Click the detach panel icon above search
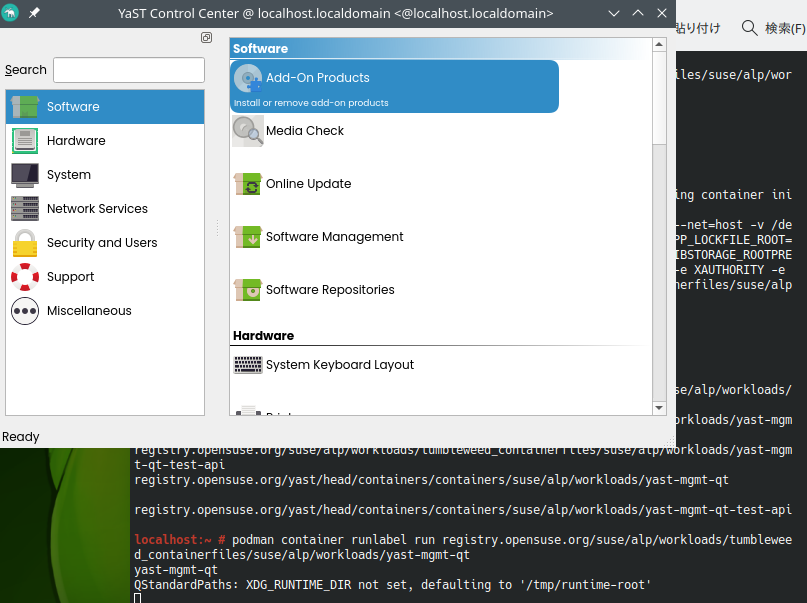The image size is (807, 603). [206, 38]
